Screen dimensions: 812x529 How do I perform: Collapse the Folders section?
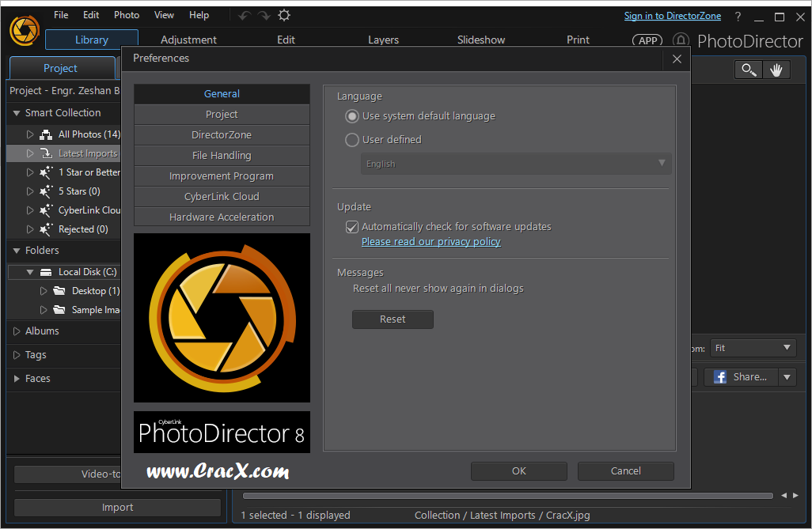[x=17, y=251]
